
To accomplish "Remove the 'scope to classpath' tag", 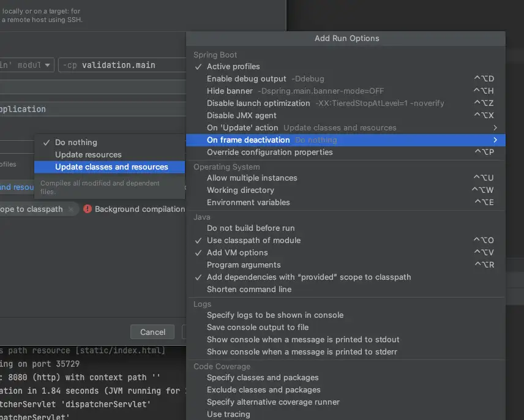I will tap(71, 209).
